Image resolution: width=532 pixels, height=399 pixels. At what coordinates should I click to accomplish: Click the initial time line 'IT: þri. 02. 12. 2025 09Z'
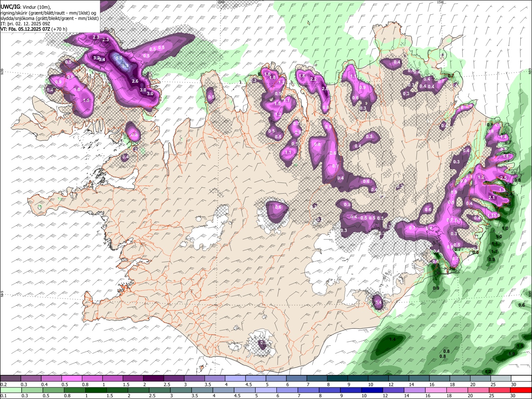point(25,24)
